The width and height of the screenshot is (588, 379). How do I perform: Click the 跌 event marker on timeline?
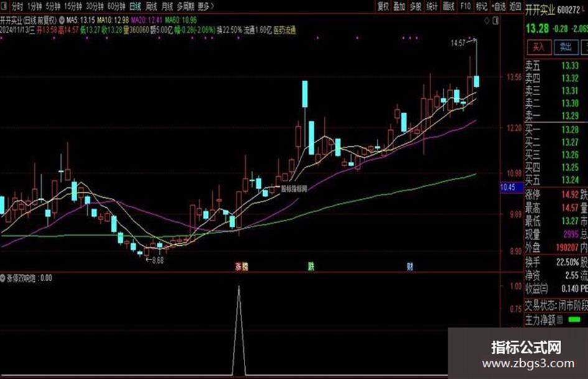pyautogui.click(x=311, y=266)
